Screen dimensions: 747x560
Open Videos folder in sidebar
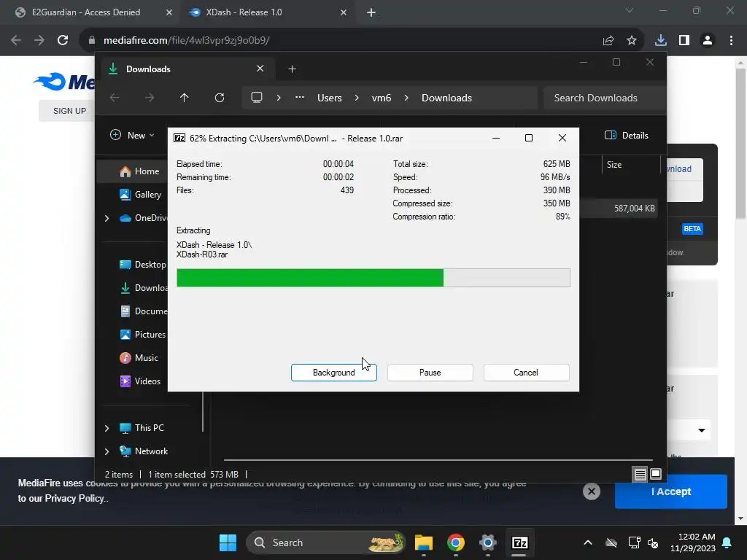pyautogui.click(x=140, y=381)
